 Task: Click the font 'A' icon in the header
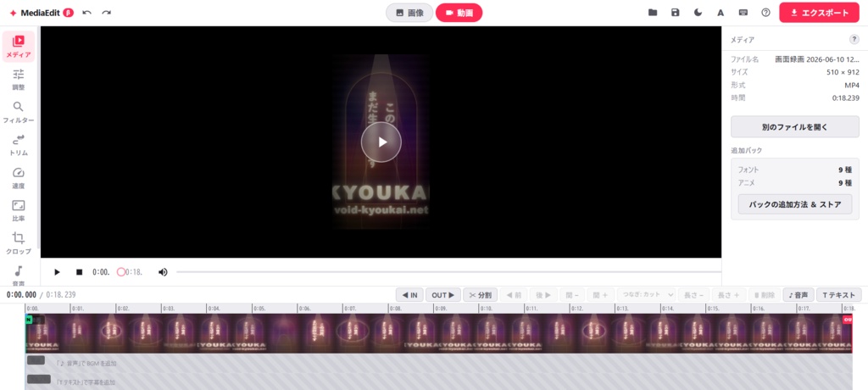[x=721, y=12]
